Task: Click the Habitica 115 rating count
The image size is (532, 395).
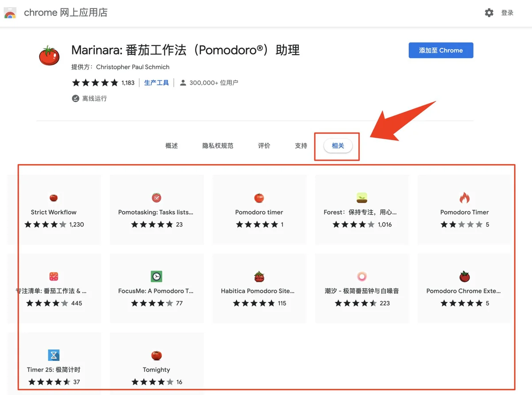Action: tap(282, 304)
